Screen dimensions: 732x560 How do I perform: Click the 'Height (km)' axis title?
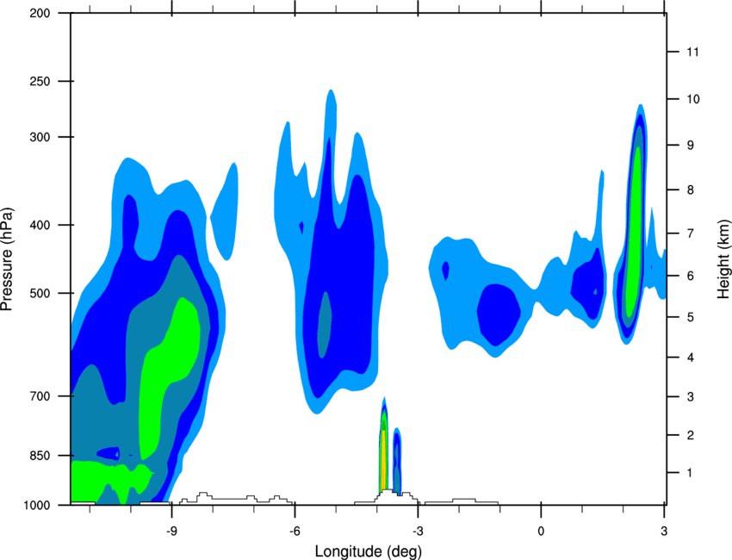723,259
